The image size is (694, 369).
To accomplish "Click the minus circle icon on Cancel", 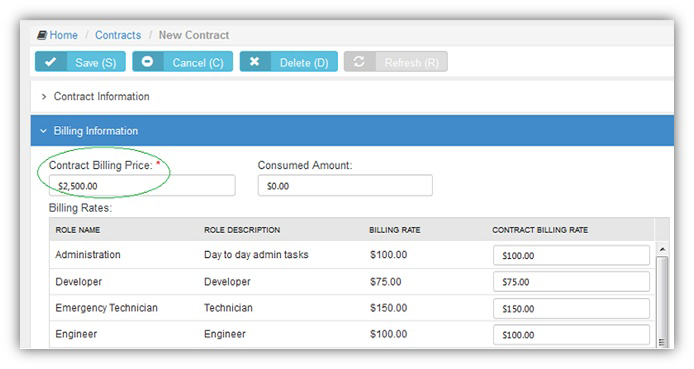I will (x=147, y=61).
